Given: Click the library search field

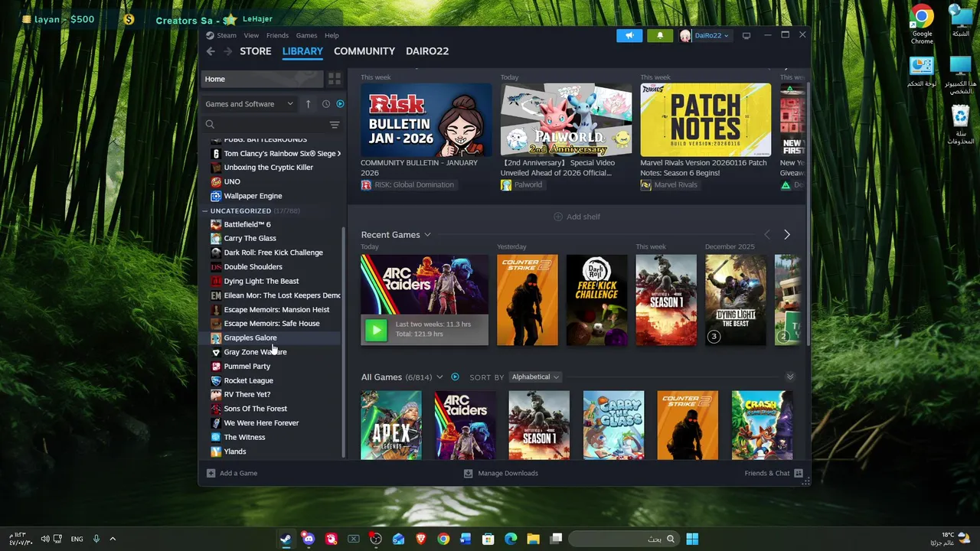Looking at the screenshot, I should pos(264,125).
